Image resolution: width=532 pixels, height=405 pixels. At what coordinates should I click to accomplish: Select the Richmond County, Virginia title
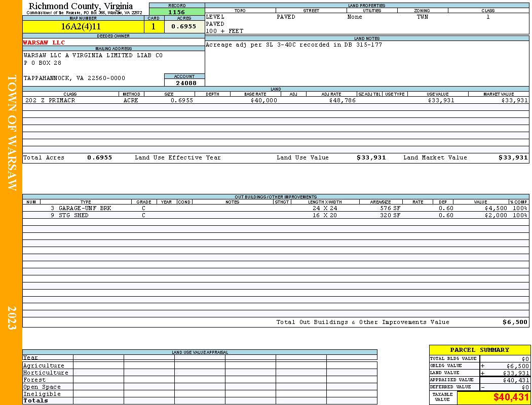(x=81, y=6)
